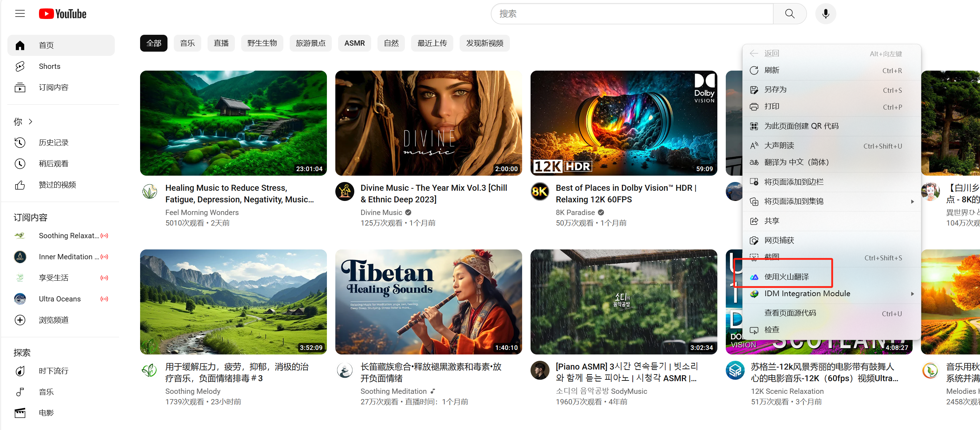Viewport: 980px width, 430px height.
Task: Open Shorts from the sidebar
Action: coord(61,66)
